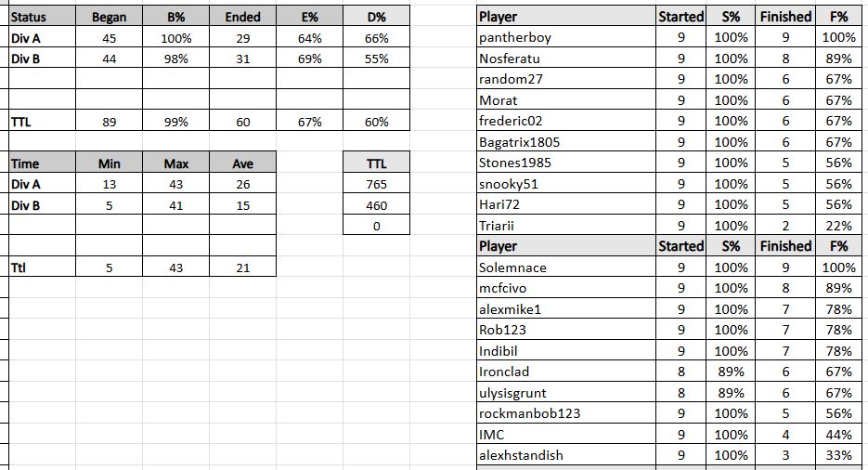Select the Triarii player cell
Viewport: 868px width, 470px height.
tap(564, 226)
